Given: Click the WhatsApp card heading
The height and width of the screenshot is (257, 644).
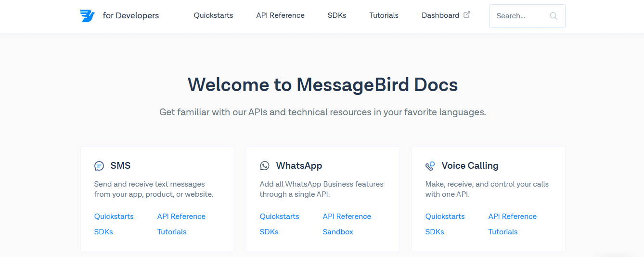Looking at the screenshot, I should [299, 166].
